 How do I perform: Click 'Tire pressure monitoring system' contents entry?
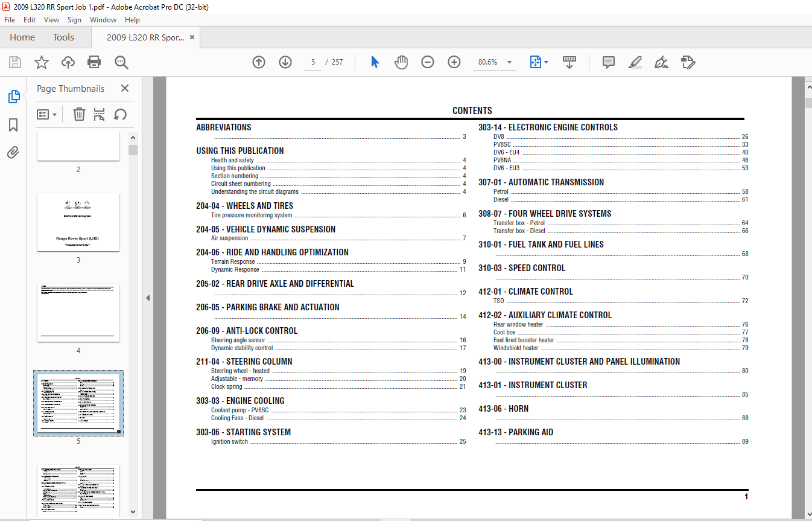click(x=252, y=216)
